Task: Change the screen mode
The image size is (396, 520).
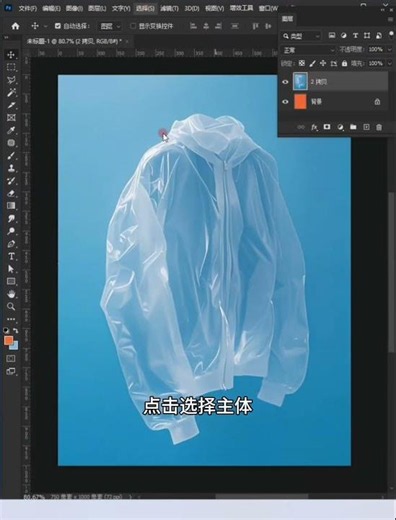Action: 11,371
